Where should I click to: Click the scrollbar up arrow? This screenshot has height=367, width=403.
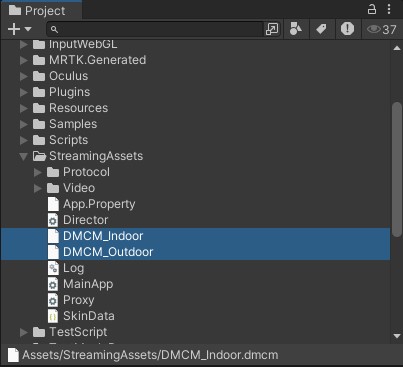click(x=397, y=48)
